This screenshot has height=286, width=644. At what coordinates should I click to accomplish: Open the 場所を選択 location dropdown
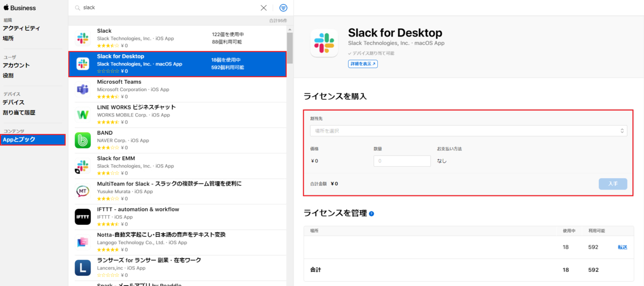point(469,131)
